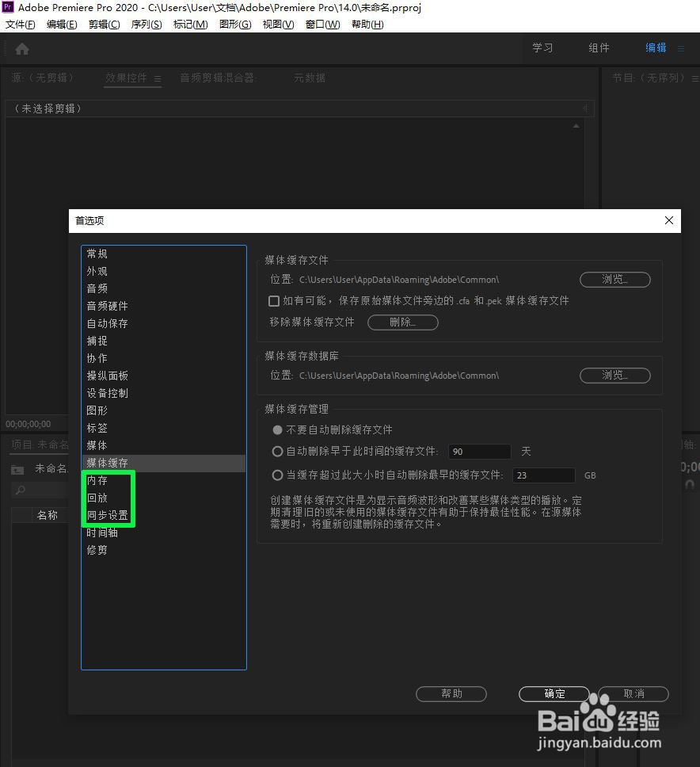
Task: Select the 音频剪辑混合器 panel tab
Action: 218,78
